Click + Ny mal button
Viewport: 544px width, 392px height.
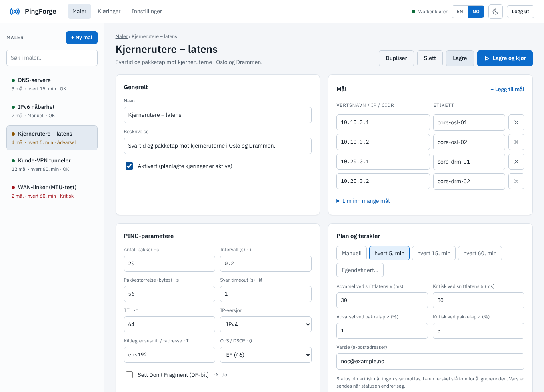click(x=82, y=38)
